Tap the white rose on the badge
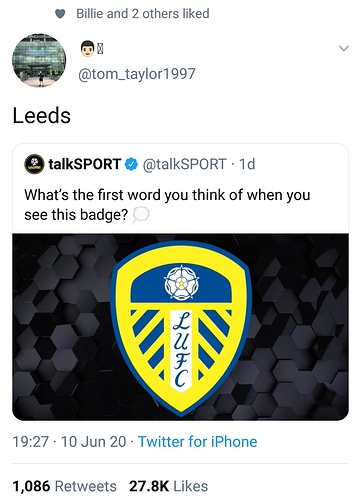This screenshot has height=500, width=361. pos(181,283)
